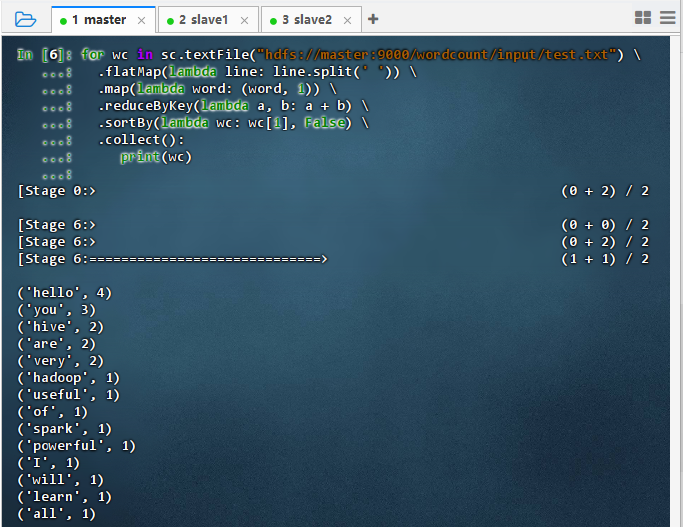Viewport: 683px width, 527px height.
Task: Click the ('powerful', 1) output line
Action: [x=77, y=446]
